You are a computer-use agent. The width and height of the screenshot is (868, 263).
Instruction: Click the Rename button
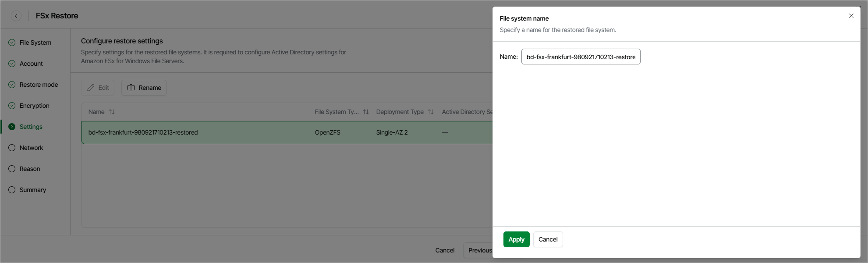point(144,88)
